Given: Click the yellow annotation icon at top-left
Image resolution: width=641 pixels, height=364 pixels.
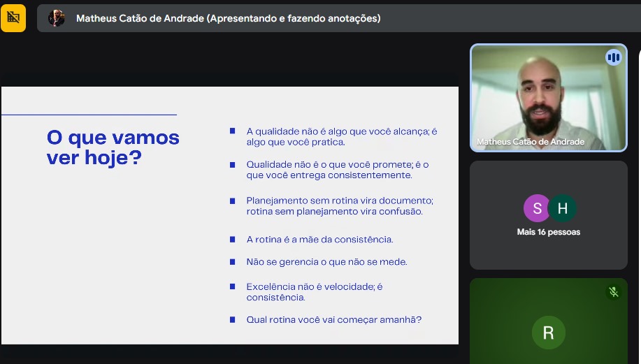Looking at the screenshot, I should (x=13, y=18).
